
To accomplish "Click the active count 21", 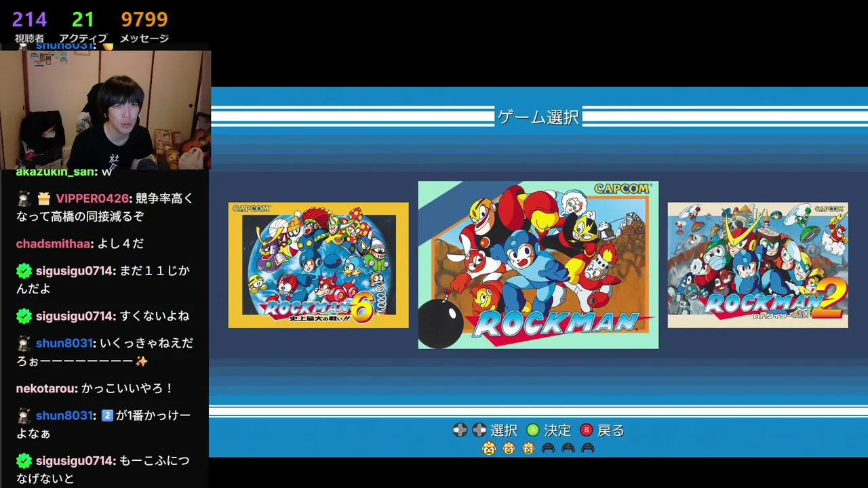I will 83,19.
